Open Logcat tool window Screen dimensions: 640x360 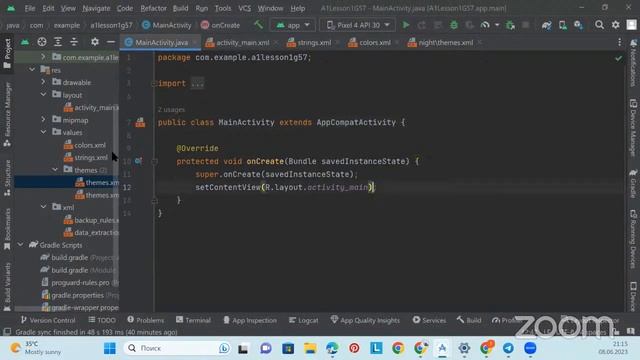[x=304, y=320]
